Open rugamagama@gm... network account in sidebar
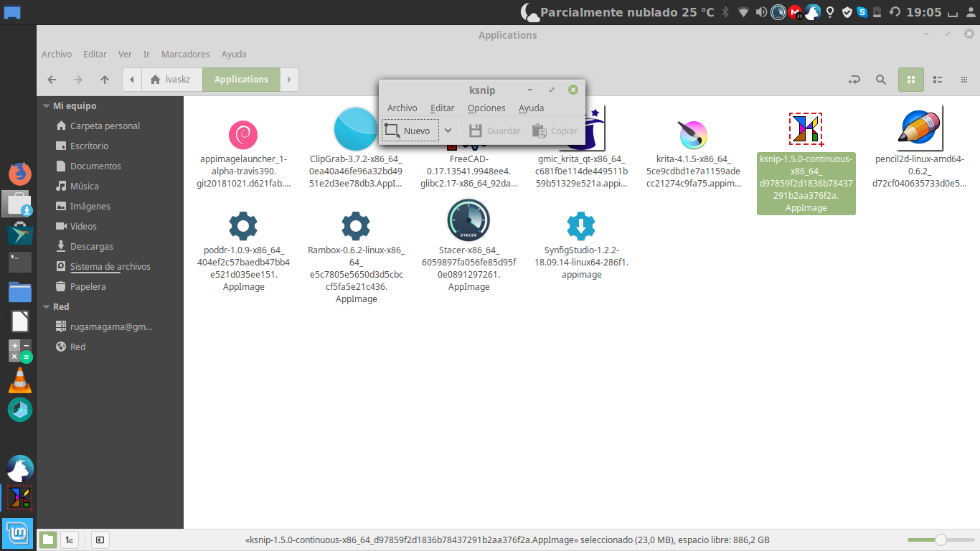980x551 pixels. (111, 326)
